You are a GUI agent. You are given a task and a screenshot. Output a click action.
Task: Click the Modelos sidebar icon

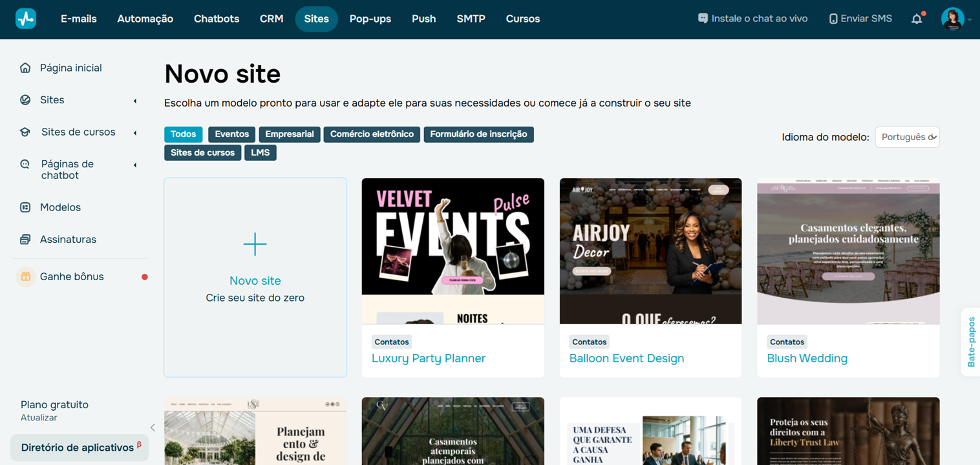(25, 207)
